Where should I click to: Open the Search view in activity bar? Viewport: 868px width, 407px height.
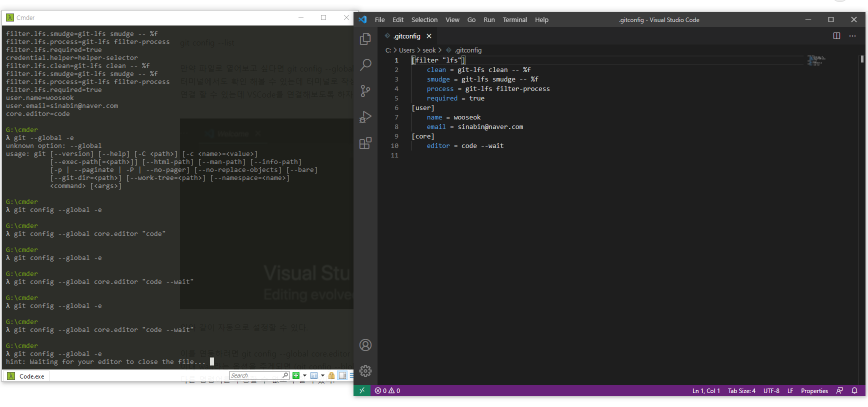point(365,65)
